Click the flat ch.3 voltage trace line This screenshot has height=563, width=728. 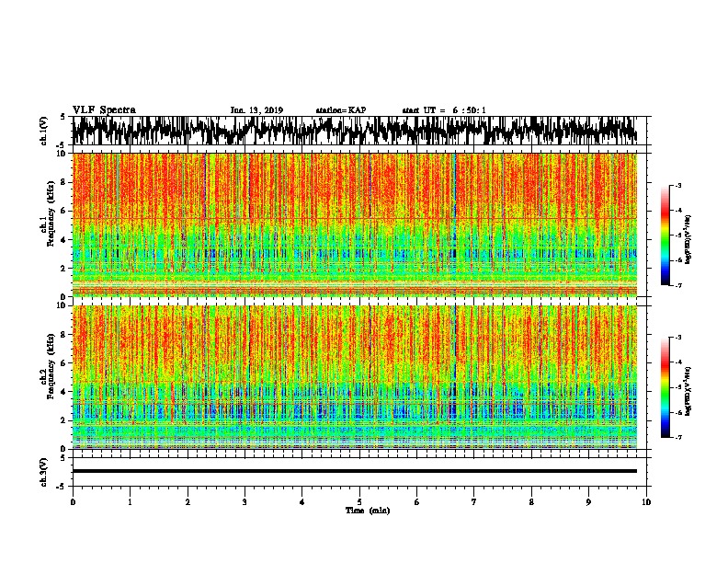[x=355, y=471]
